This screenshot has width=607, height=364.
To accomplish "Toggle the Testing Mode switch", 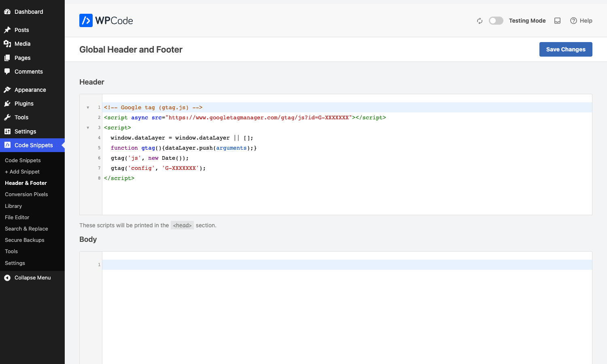I will click(x=496, y=21).
